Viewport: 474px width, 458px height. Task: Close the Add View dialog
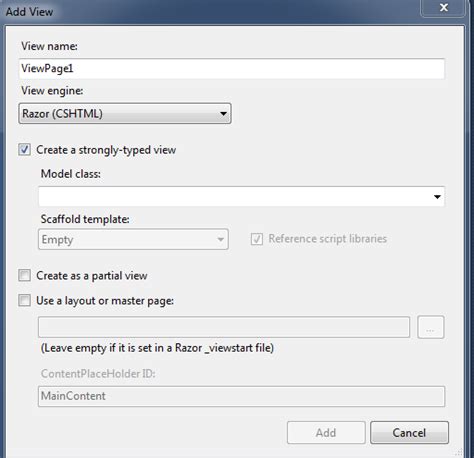(x=444, y=8)
